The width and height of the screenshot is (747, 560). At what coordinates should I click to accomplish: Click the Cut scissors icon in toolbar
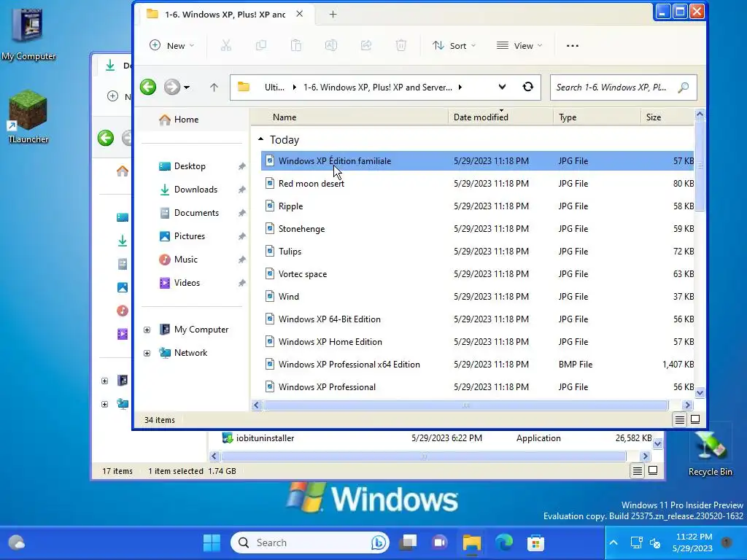[226, 46]
